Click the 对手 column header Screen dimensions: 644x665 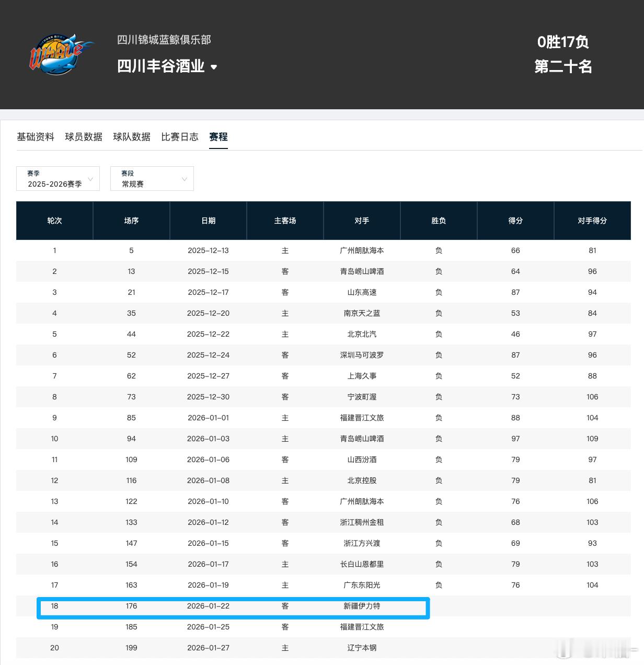pyautogui.click(x=362, y=221)
